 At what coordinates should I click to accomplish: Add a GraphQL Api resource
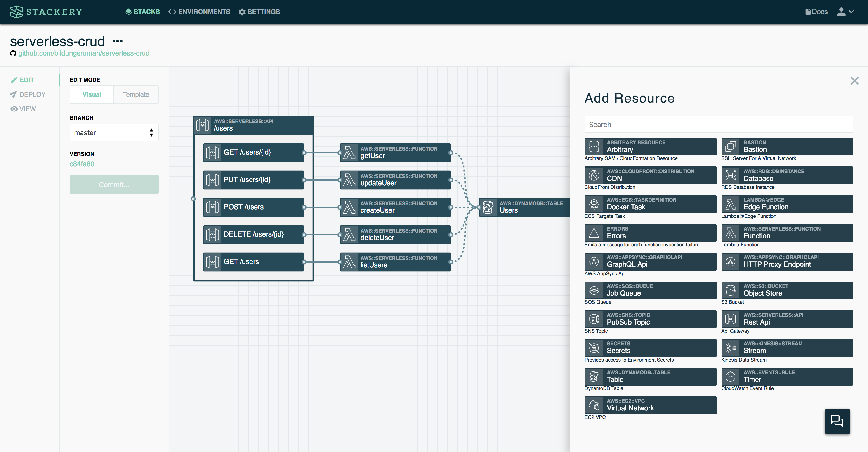[x=650, y=261]
